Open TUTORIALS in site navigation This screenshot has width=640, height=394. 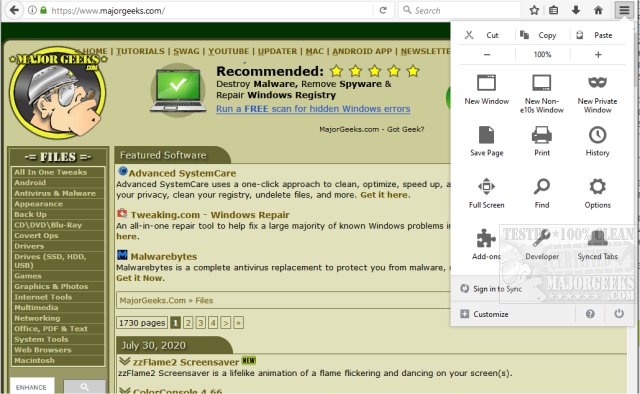click(140, 51)
